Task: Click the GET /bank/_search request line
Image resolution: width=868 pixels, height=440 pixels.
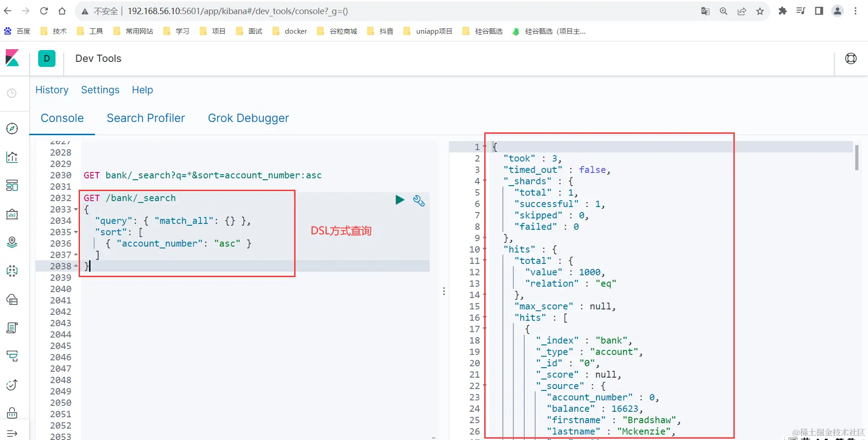Action: tap(130, 198)
